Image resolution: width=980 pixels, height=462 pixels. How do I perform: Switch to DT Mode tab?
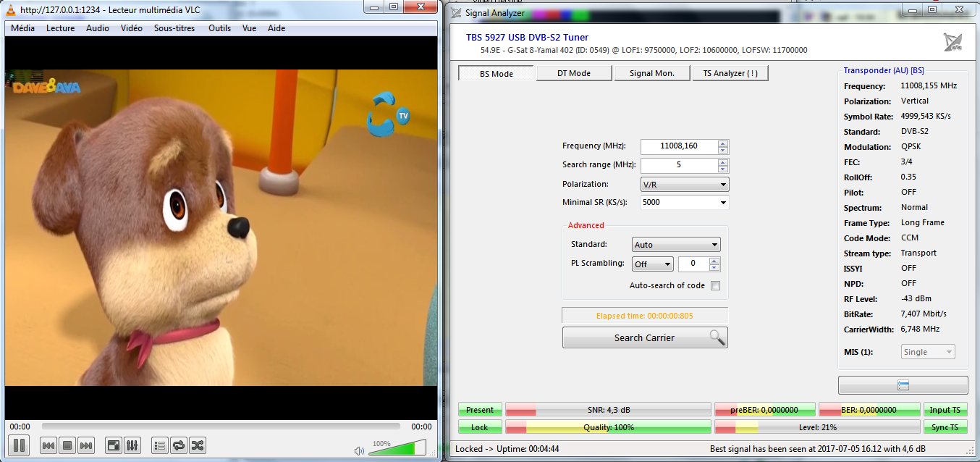coord(574,73)
